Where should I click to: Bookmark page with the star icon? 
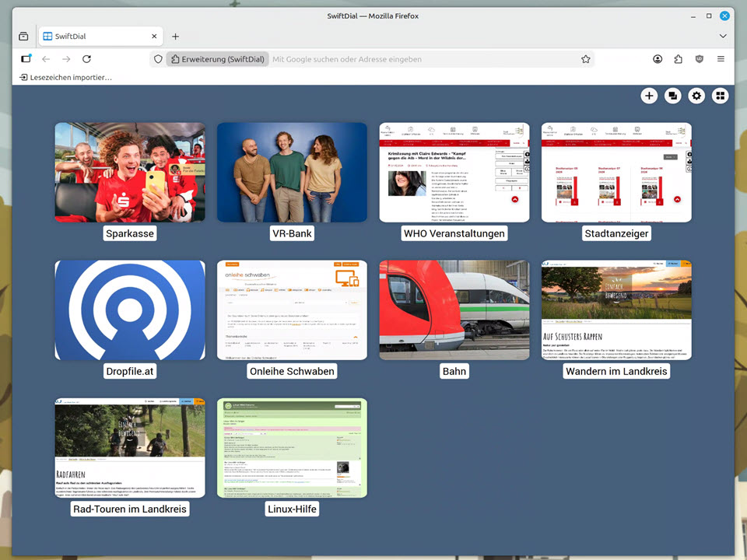(585, 59)
